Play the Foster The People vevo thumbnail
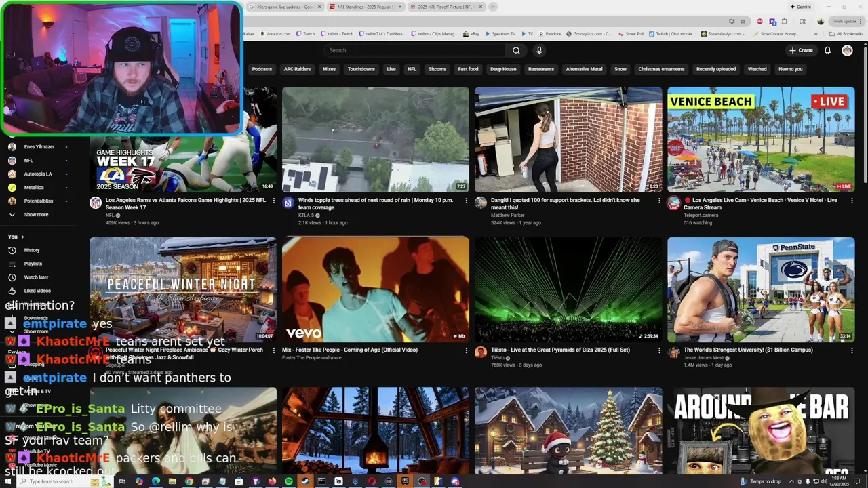The image size is (868, 488). tap(376, 289)
